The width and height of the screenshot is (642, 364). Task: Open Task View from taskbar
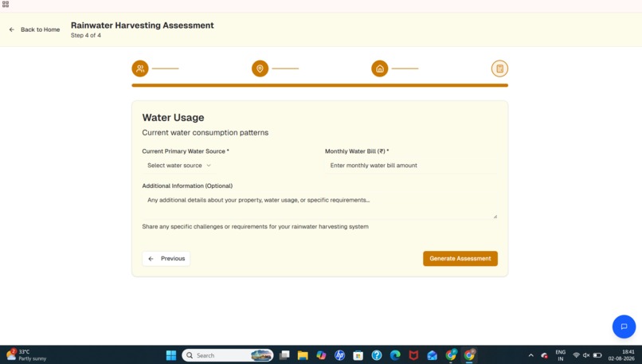click(284, 355)
